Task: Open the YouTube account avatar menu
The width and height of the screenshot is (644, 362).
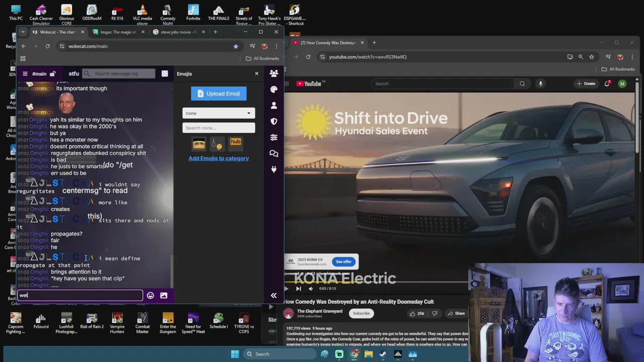Action: (x=622, y=84)
